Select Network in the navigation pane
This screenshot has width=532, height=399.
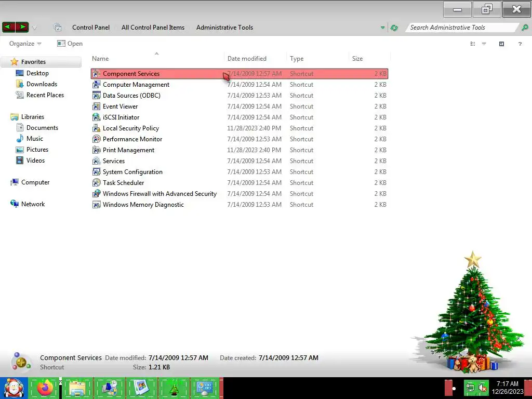(33, 204)
